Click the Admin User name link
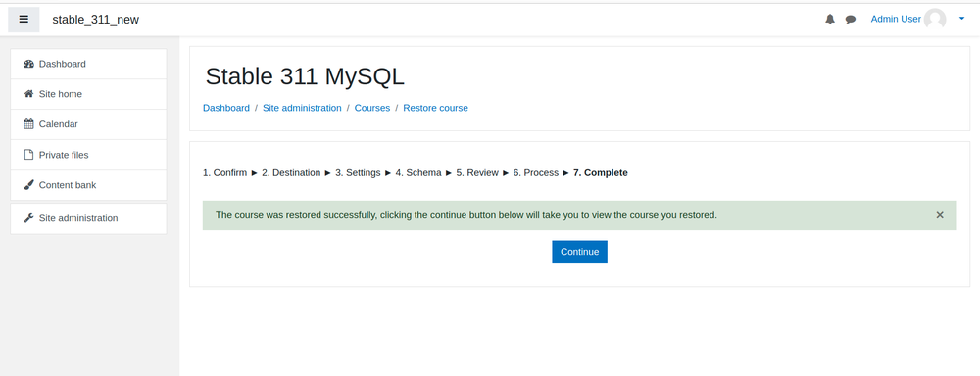This screenshot has height=376, width=980. pyautogui.click(x=896, y=19)
